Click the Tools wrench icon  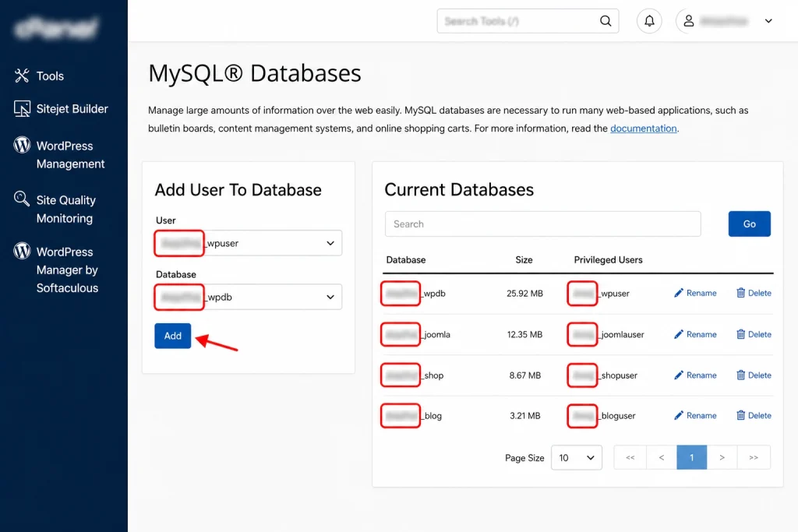click(x=21, y=76)
